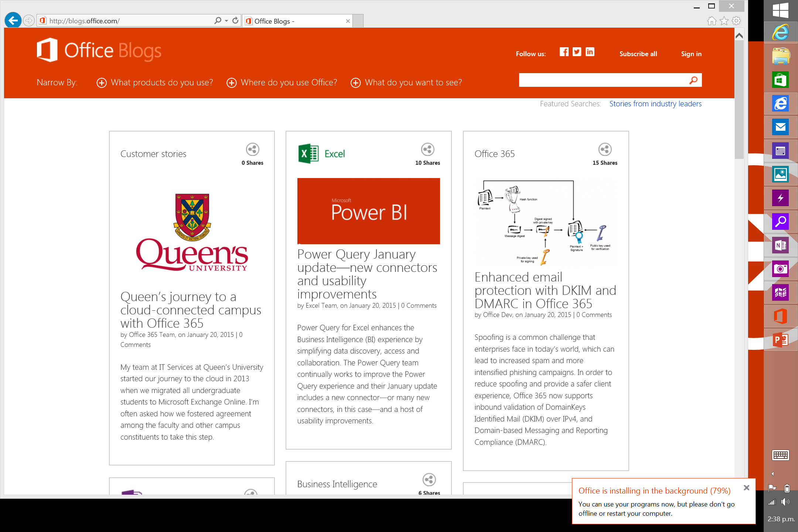Image resolution: width=798 pixels, height=532 pixels.
Task: Dismiss the Office installing notification
Action: (746, 488)
